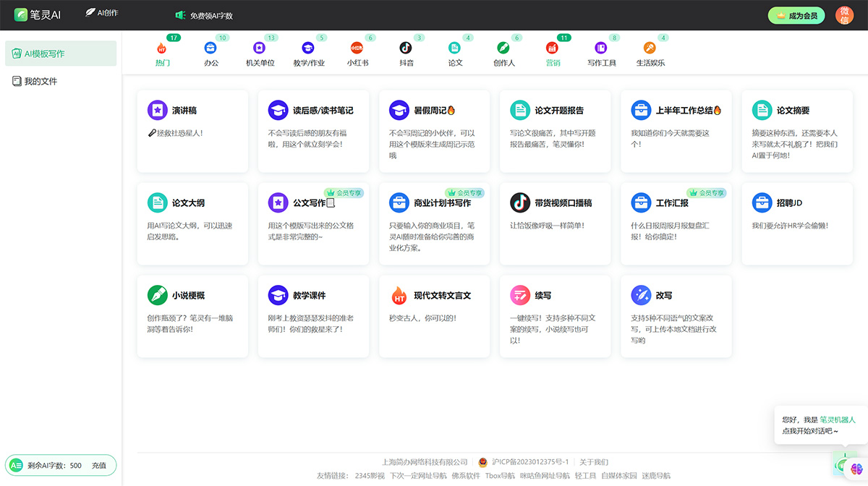The image size is (868, 486).
Task: Select the 小红书 category icon
Action: coord(357,49)
